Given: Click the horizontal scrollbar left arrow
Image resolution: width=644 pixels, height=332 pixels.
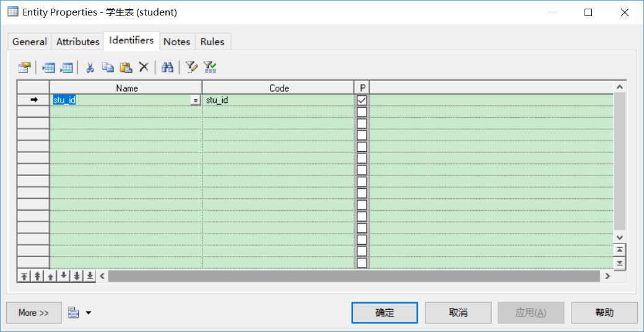Looking at the screenshot, I should coord(102,276).
